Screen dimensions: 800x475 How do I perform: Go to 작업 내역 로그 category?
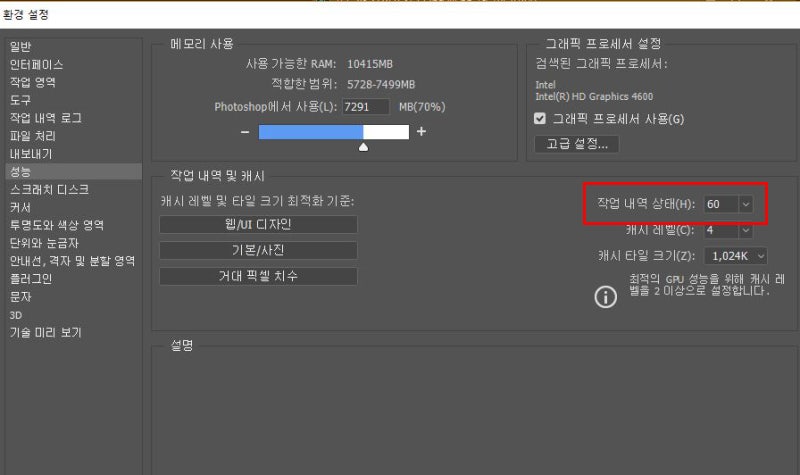[x=45, y=118]
